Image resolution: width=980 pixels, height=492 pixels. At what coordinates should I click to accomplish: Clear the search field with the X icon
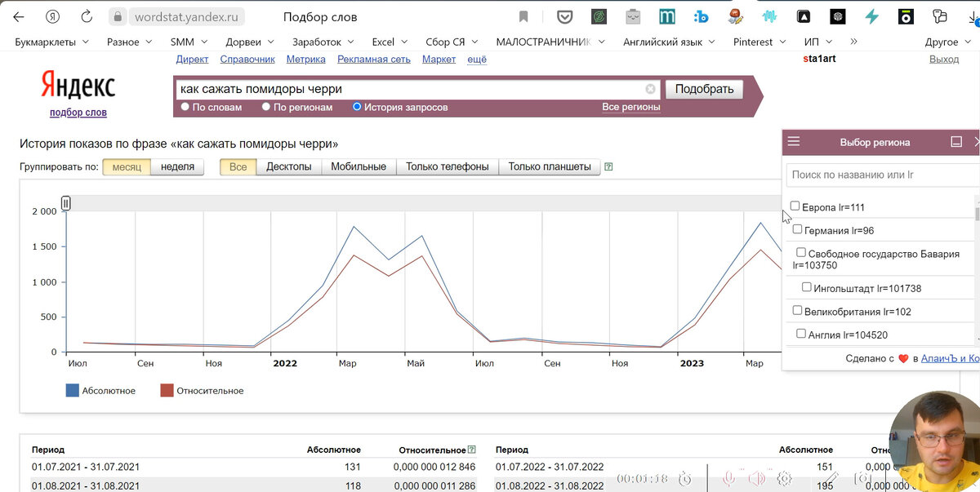650,89
